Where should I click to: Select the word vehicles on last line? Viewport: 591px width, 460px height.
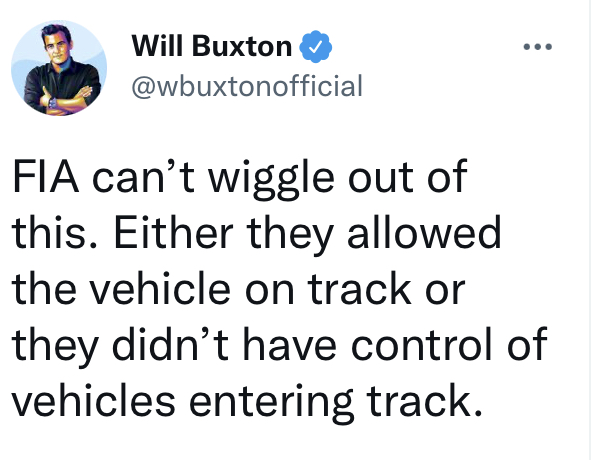[x=93, y=400]
